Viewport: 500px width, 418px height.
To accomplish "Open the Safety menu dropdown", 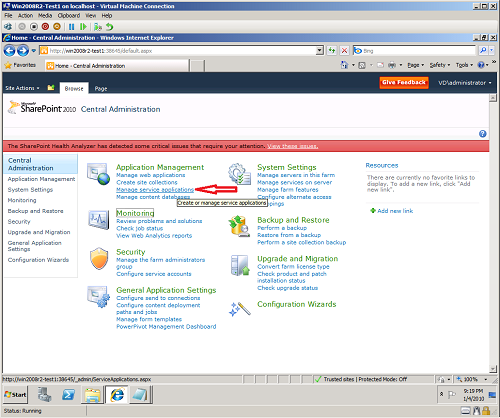I will (439, 65).
